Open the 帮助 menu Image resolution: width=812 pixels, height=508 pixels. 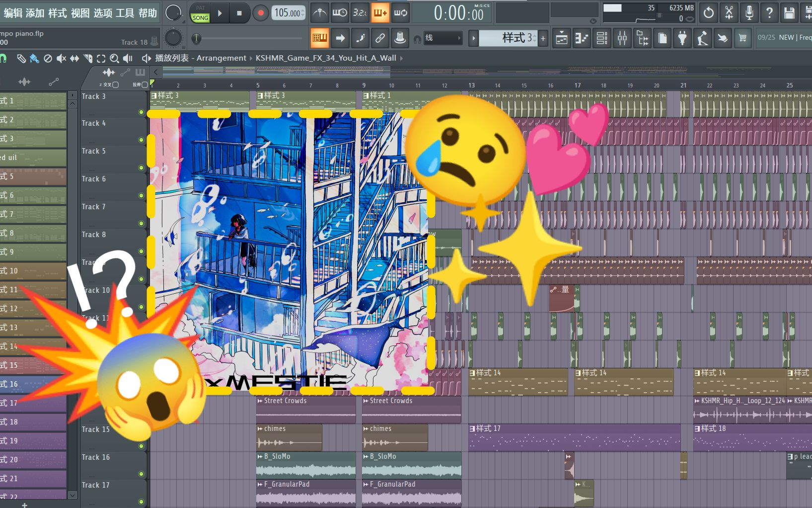(148, 13)
